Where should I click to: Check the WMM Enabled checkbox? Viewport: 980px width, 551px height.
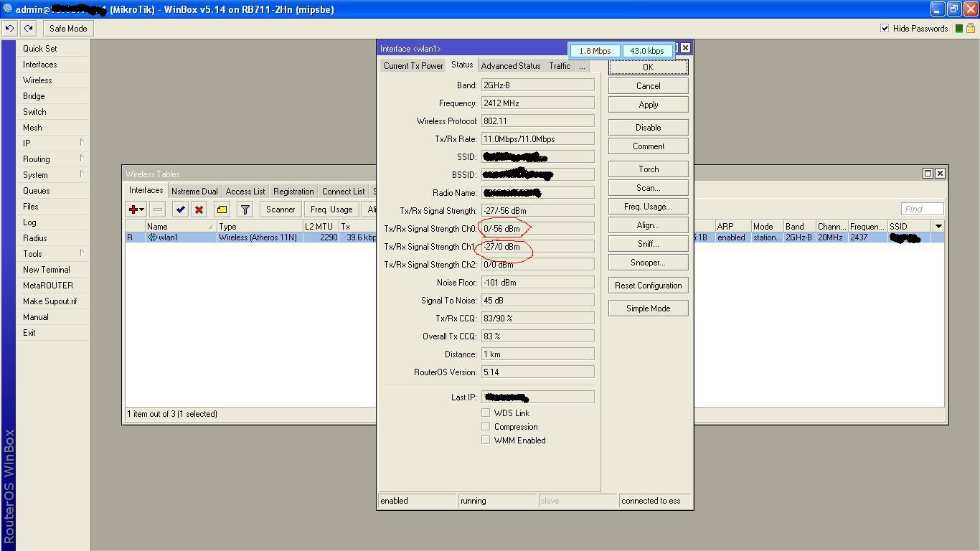tap(486, 440)
